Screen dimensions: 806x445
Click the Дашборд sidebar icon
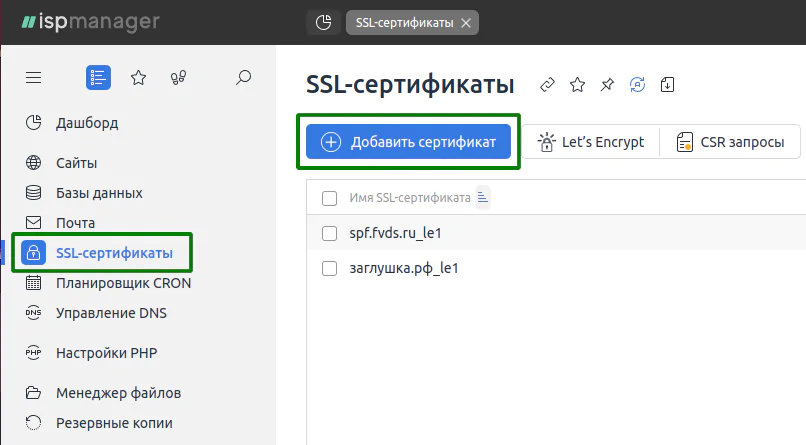click(33, 123)
